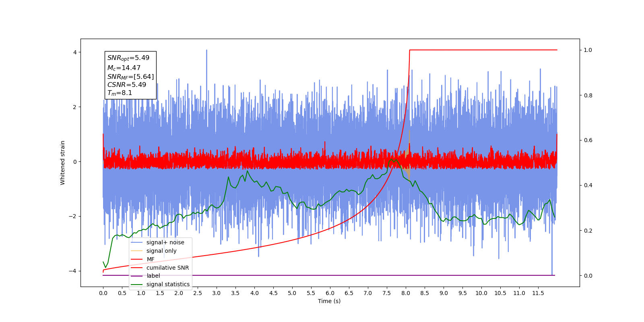Click the x-axis tick label 6.5
The width and height of the screenshot is (644, 322).
click(349, 293)
